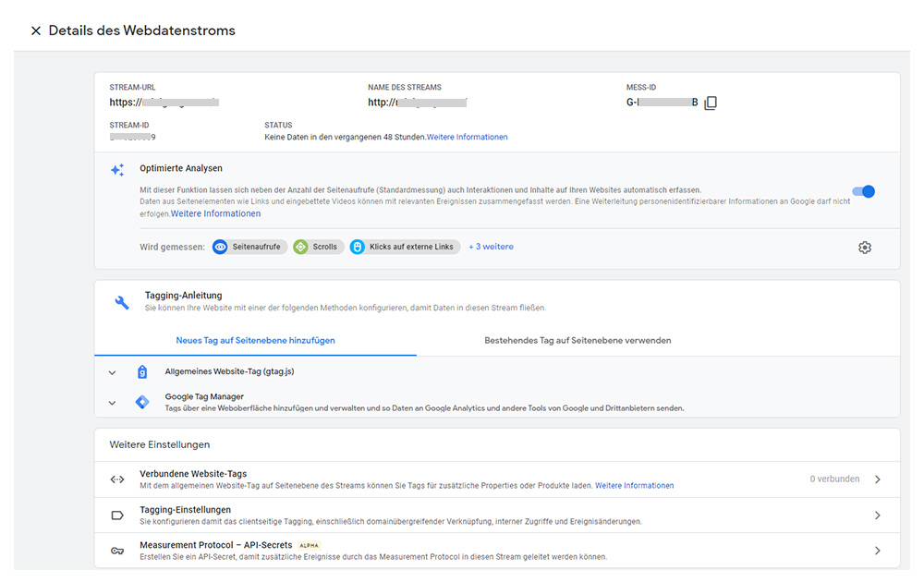Viewport: 924px width, 582px height.
Task: Click the Tagging-Anleitung wrench icon
Action: (122, 303)
